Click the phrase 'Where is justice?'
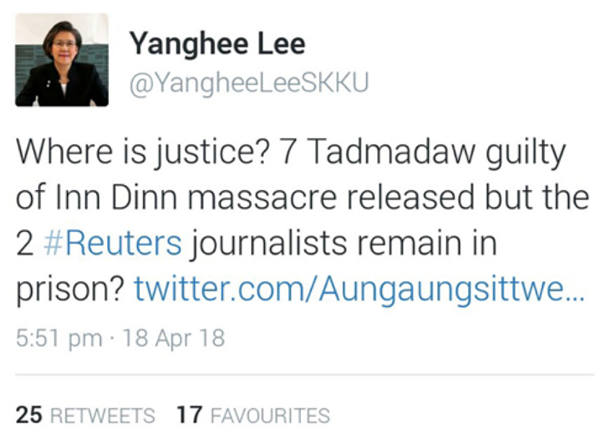This screenshot has height=445, width=600. 143,153
